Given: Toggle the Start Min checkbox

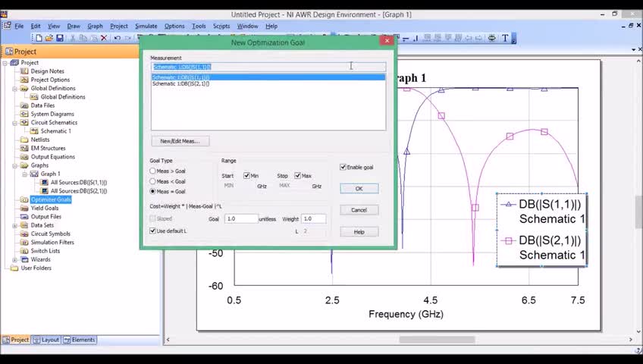Looking at the screenshot, I should point(246,175).
